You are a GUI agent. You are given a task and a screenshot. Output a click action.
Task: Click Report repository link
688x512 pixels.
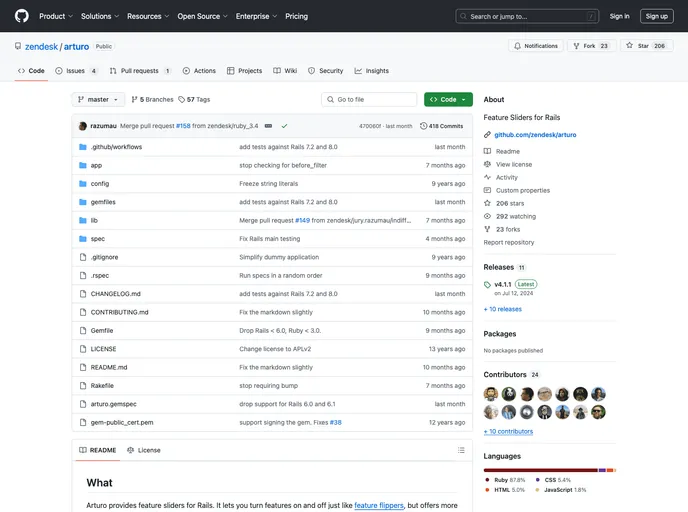pos(509,242)
